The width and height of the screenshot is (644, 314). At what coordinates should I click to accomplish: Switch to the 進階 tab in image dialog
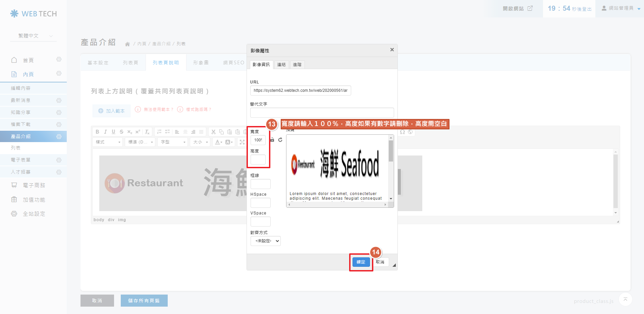click(297, 65)
